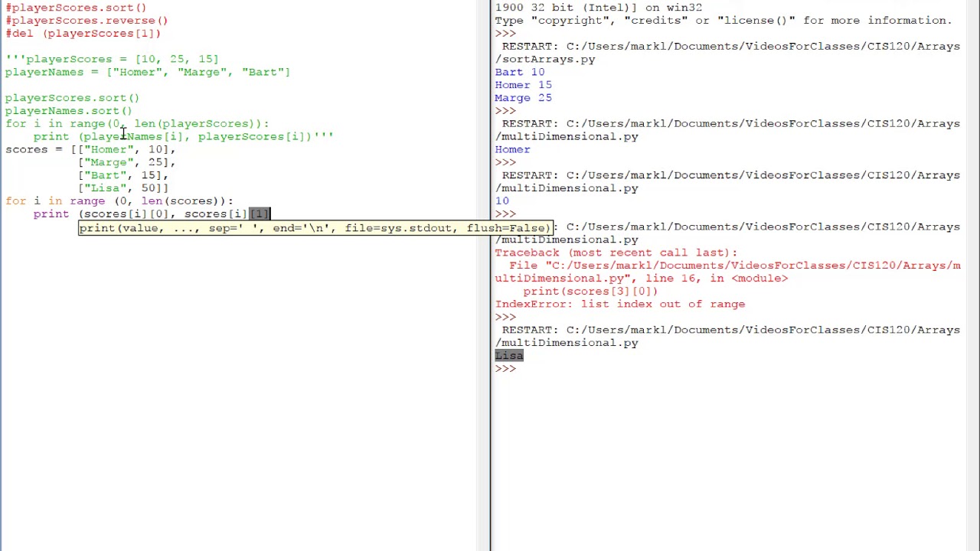Click the 'playerScores.sort()' uncommented line
Screen dimensions: 980x551
pyautogui.click(x=72, y=98)
